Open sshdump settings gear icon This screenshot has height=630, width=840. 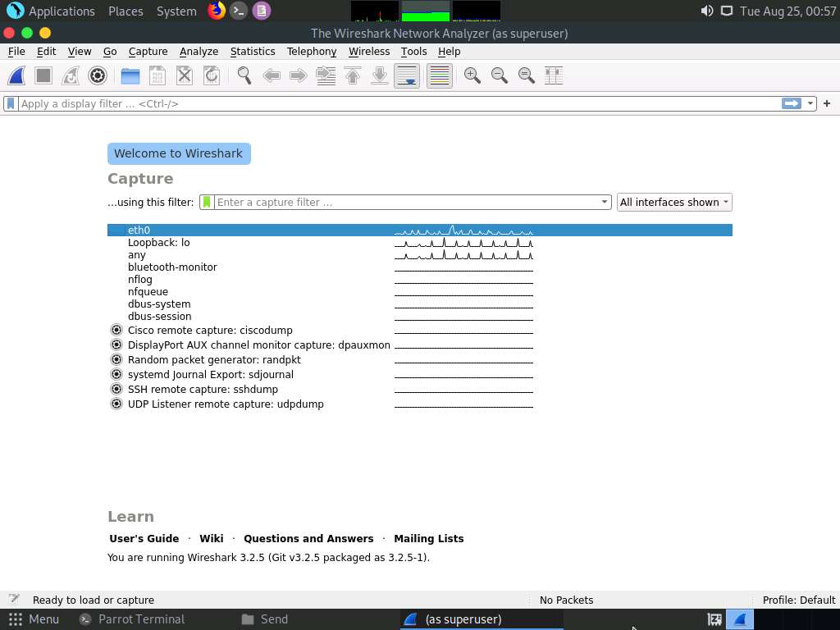click(116, 389)
